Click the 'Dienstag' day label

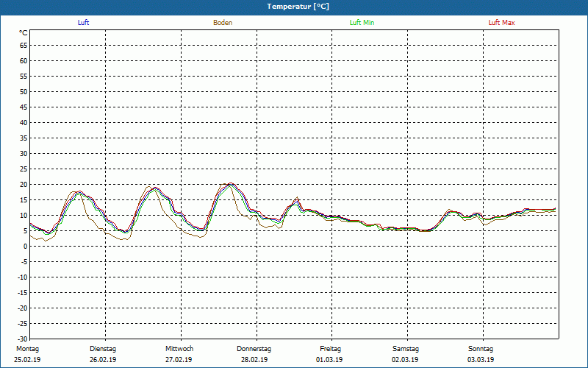point(103,349)
